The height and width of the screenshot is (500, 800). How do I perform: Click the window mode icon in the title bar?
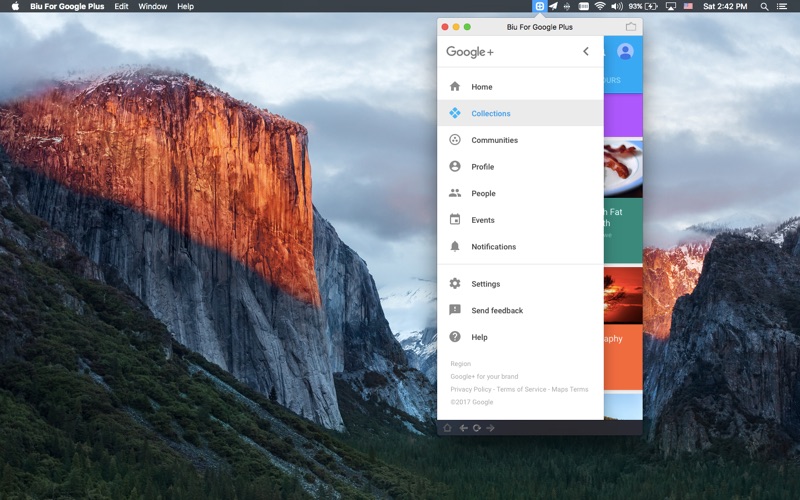pos(631,27)
